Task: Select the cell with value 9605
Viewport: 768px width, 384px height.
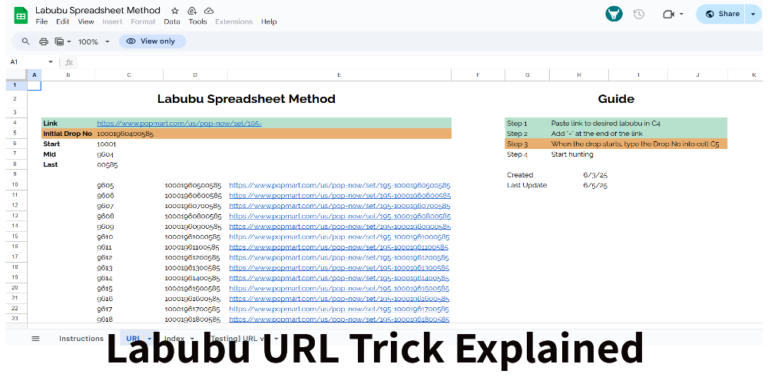Action: (x=129, y=186)
